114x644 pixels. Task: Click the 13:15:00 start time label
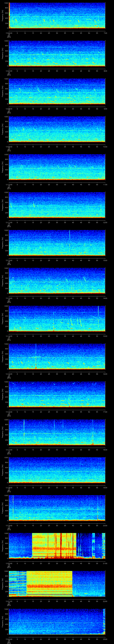coord(9,374)
